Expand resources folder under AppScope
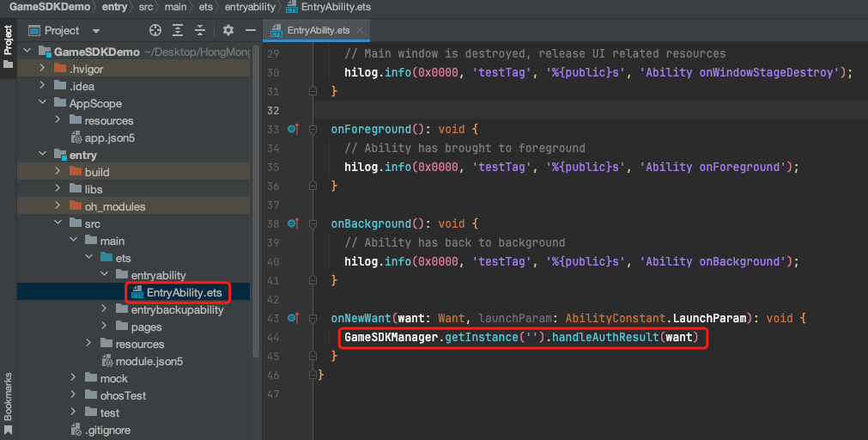The height and width of the screenshot is (440, 868). click(x=58, y=120)
